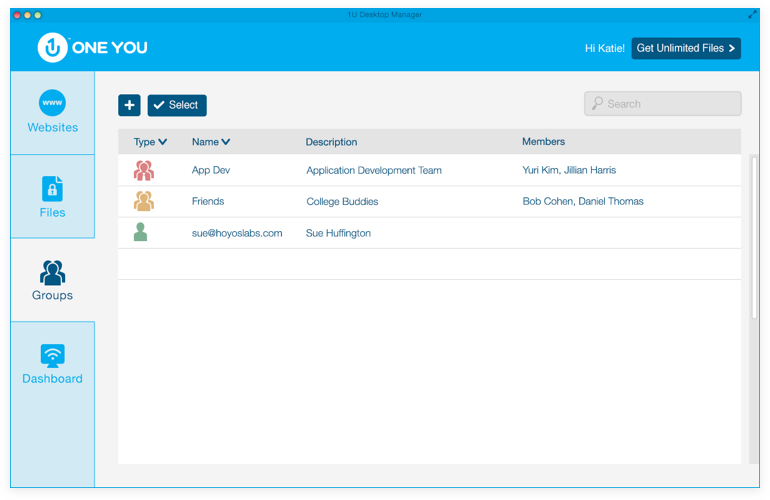Sort by Type column arrow

tap(163, 142)
